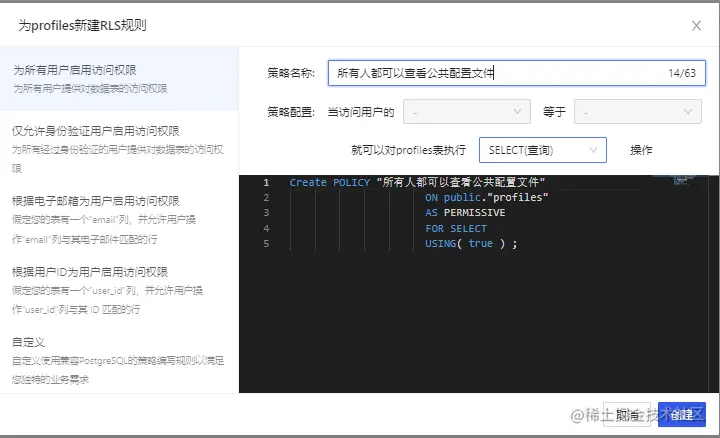Image resolution: width=720 pixels, height=438 pixels.
Task: Select 仅允许身份验证用户启用访问权限 template
Action: tap(119, 149)
